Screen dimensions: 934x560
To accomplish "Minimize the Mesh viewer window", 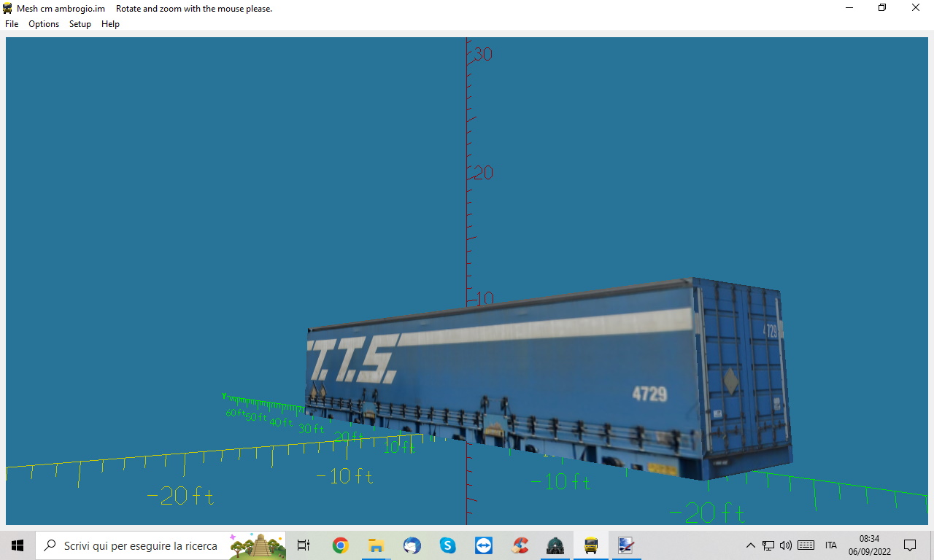I will coord(849,8).
